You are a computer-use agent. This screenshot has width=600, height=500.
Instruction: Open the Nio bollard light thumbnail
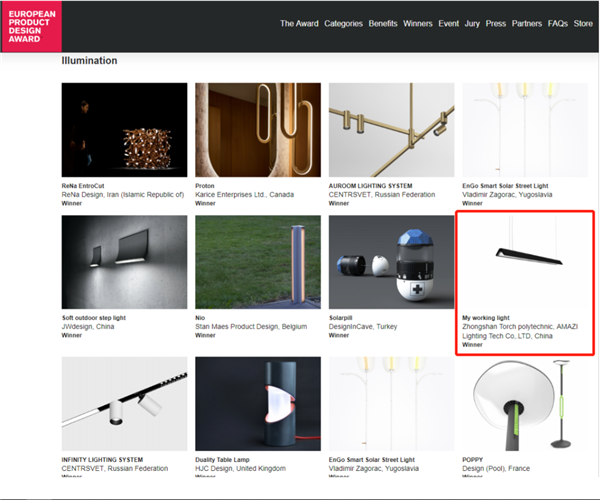(x=258, y=262)
